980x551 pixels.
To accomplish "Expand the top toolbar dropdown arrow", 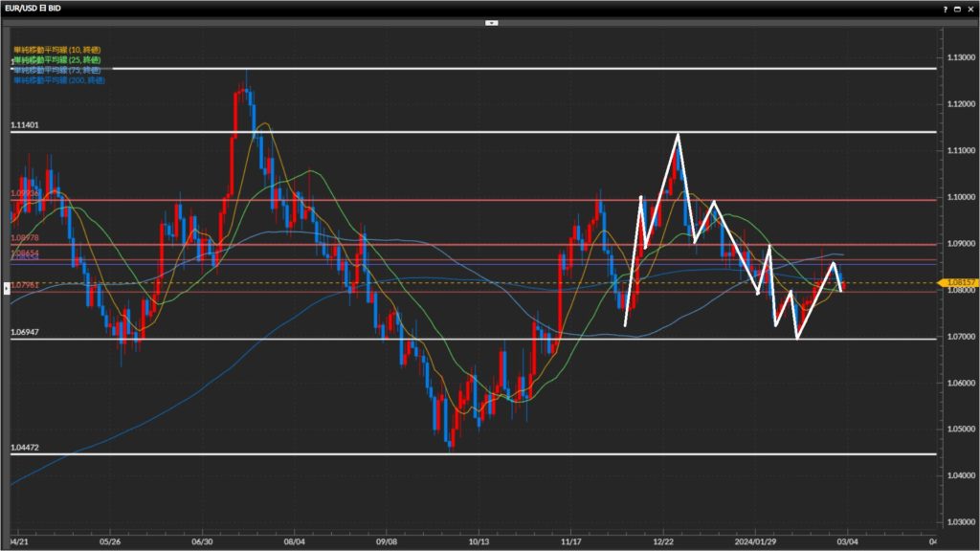I will coord(492,21).
